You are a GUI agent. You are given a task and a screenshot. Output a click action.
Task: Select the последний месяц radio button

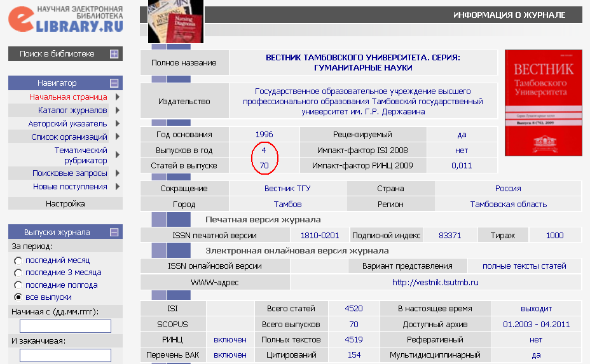click(x=18, y=260)
